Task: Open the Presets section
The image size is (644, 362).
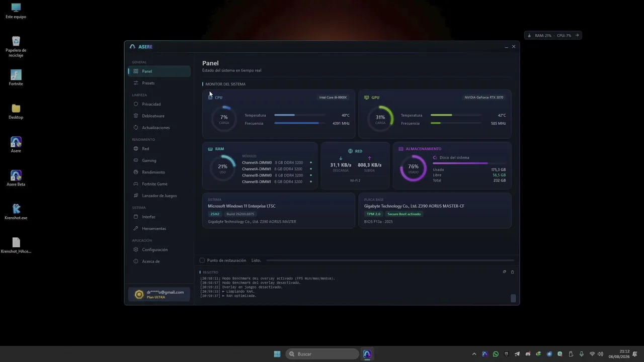Action: [159, 83]
